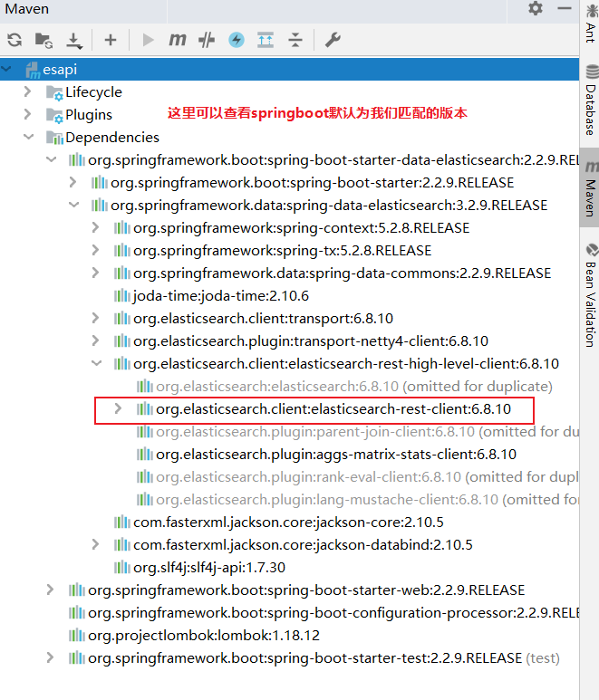Viewport: 599px width, 700px height.
Task: Click Reload All Maven Projects icon
Action: 14,40
